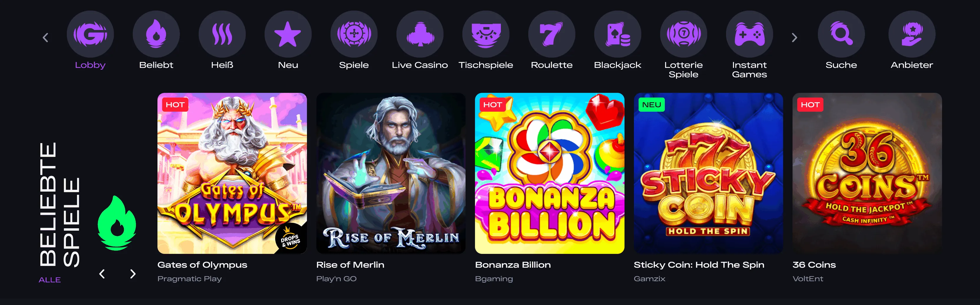
Task: Select the Neu star icon
Action: (x=288, y=33)
